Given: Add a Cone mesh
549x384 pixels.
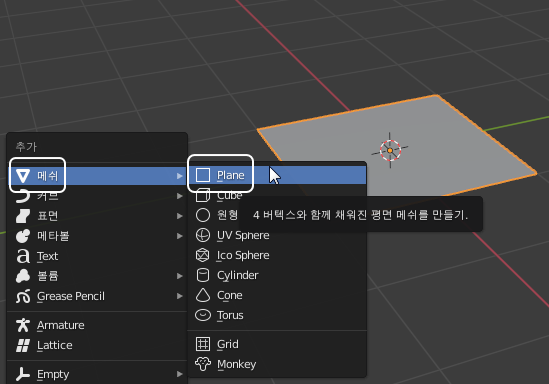Looking at the screenshot, I should pyautogui.click(x=277, y=295).
